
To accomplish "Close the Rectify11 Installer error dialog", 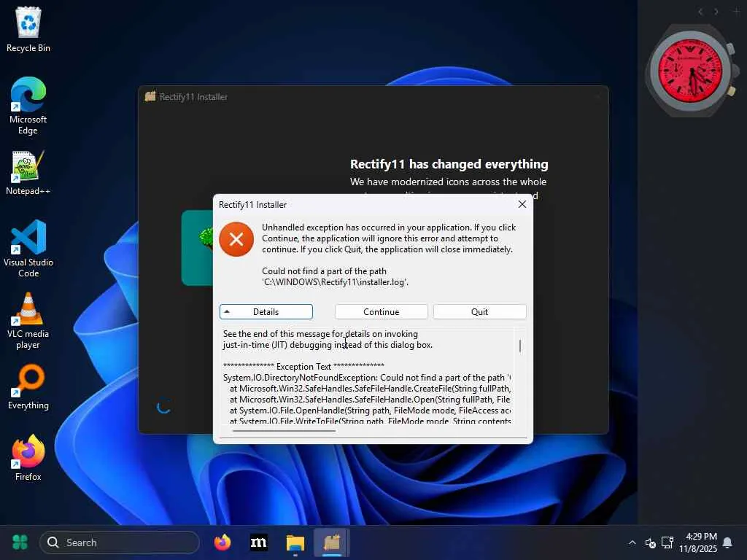I will 522,204.
